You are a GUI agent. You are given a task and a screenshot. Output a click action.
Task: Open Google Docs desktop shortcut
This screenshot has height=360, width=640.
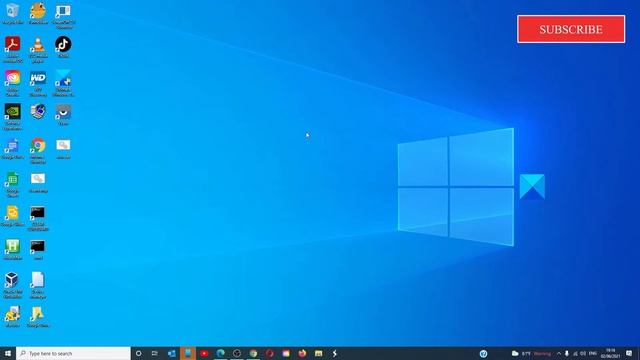point(13,148)
